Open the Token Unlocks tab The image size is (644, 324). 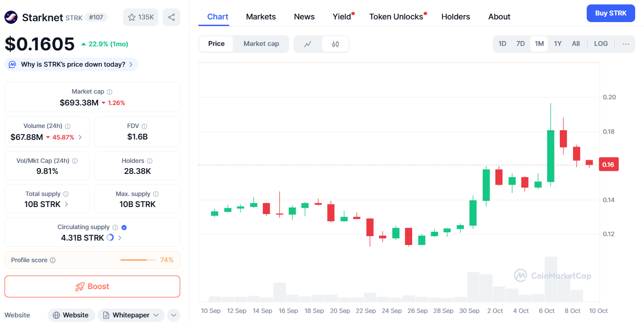click(396, 17)
